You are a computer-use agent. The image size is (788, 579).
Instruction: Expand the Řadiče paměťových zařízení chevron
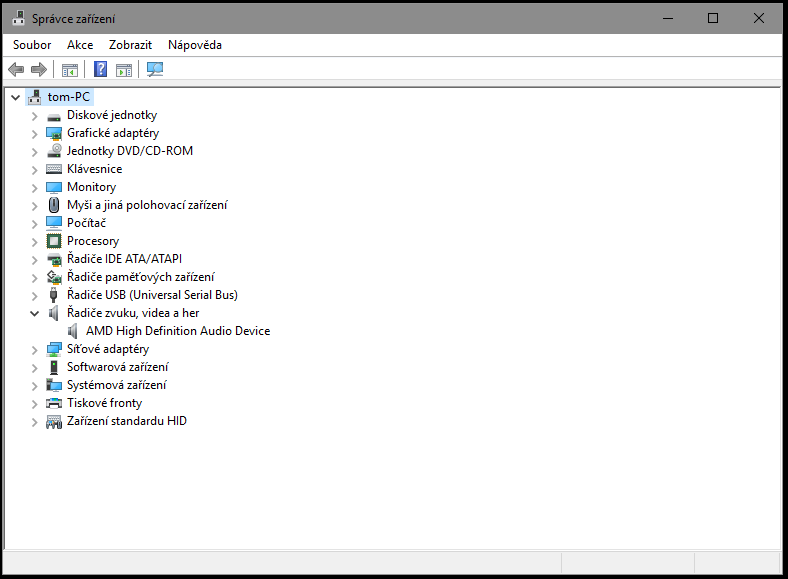tap(34, 278)
